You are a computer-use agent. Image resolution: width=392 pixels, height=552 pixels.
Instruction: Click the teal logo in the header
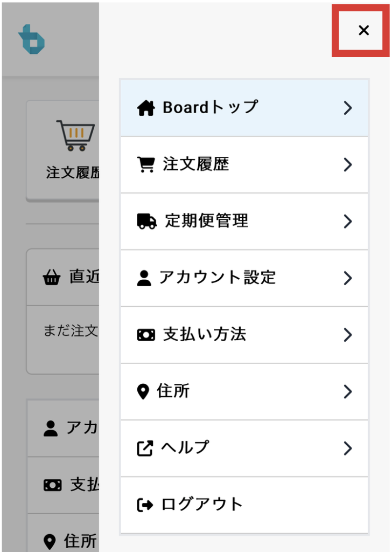pyautogui.click(x=31, y=39)
